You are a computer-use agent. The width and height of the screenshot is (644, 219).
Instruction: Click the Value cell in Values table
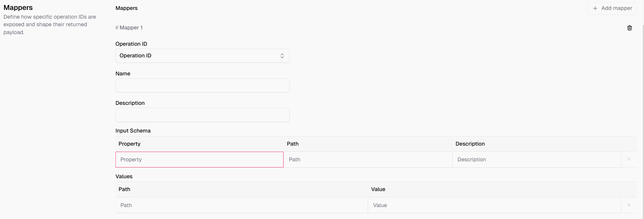pos(494,205)
